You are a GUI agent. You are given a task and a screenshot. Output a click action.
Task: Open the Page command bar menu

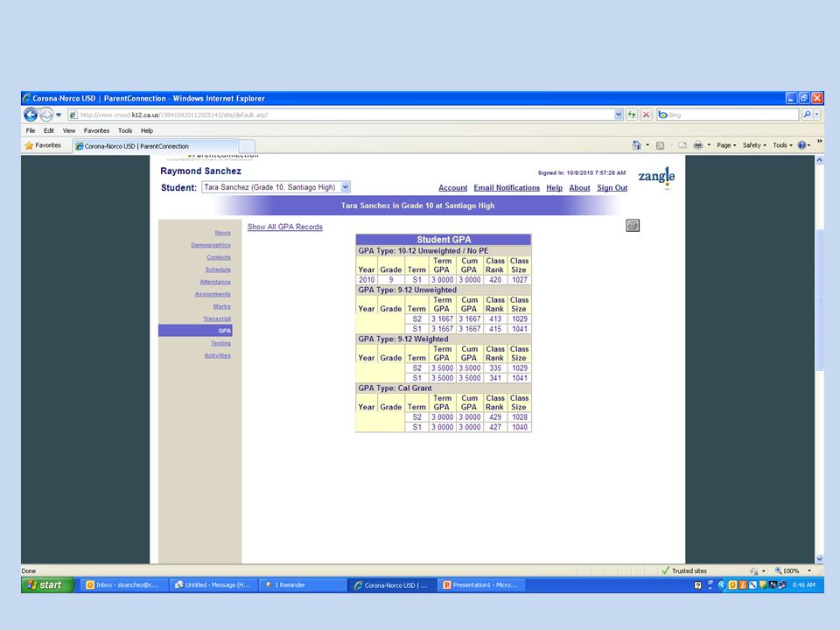726,145
